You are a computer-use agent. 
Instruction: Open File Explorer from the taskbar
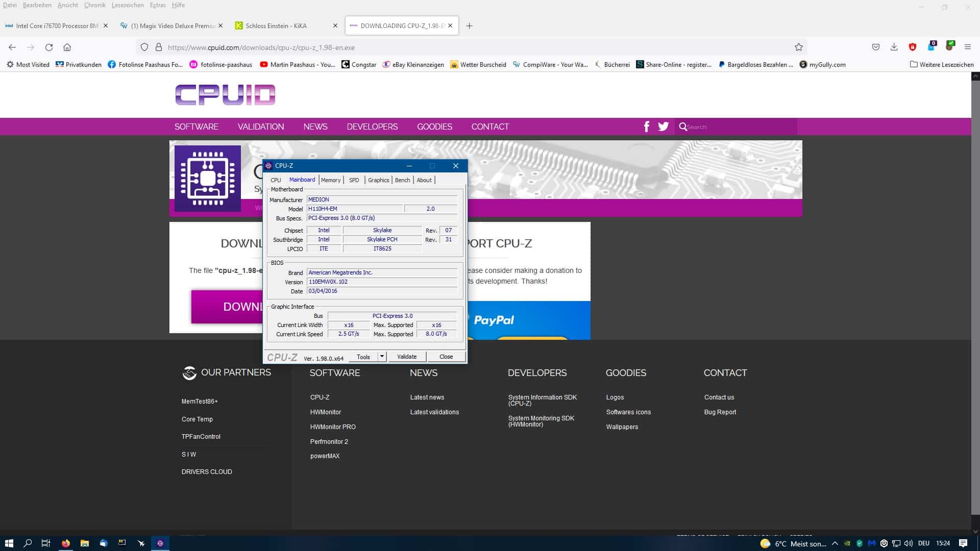(85, 543)
